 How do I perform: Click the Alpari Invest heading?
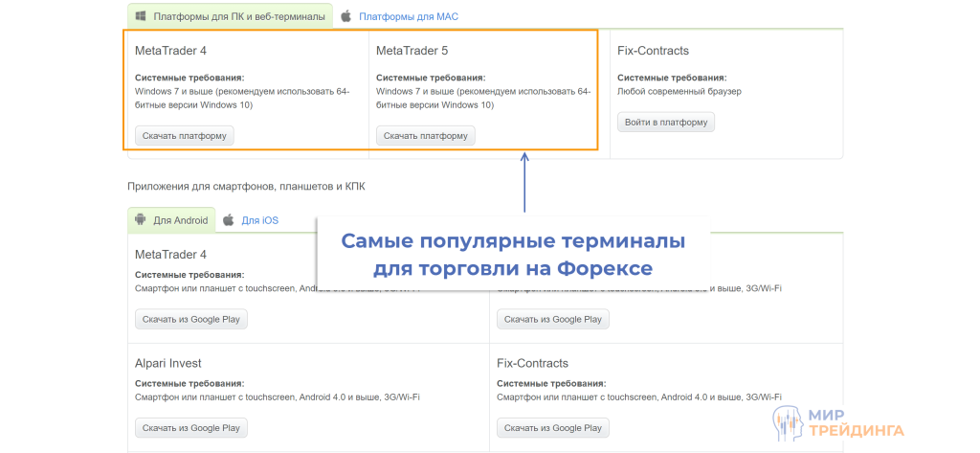pos(167,363)
